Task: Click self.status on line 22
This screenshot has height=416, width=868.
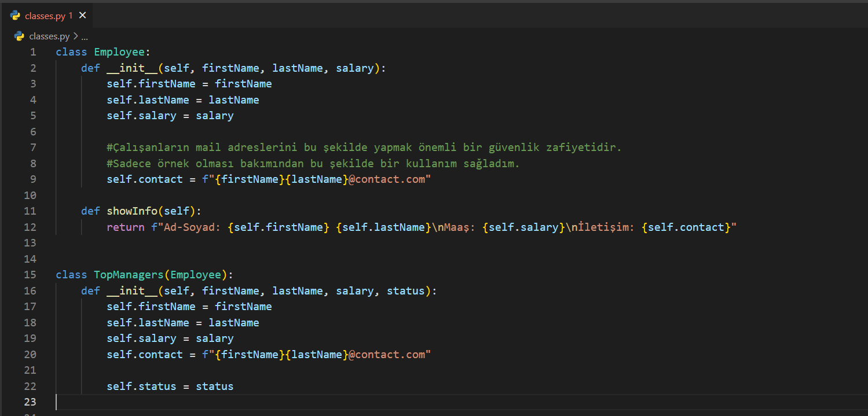Action: click(141, 386)
